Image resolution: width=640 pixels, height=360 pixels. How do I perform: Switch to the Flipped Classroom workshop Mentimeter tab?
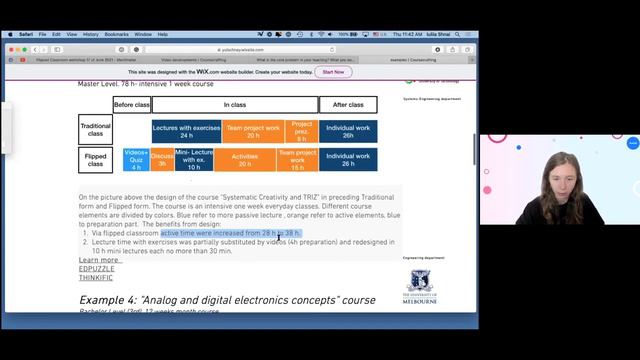(x=86, y=60)
